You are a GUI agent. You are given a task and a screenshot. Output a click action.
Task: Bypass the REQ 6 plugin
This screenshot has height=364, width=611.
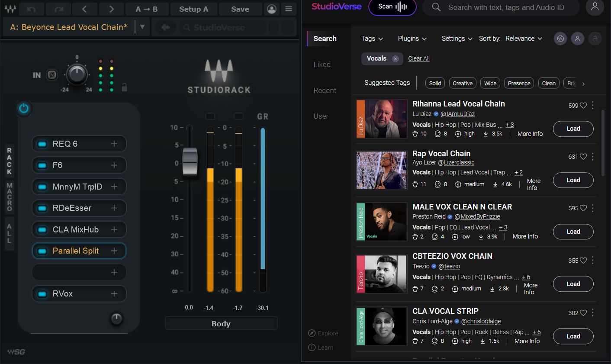(42, 144)
